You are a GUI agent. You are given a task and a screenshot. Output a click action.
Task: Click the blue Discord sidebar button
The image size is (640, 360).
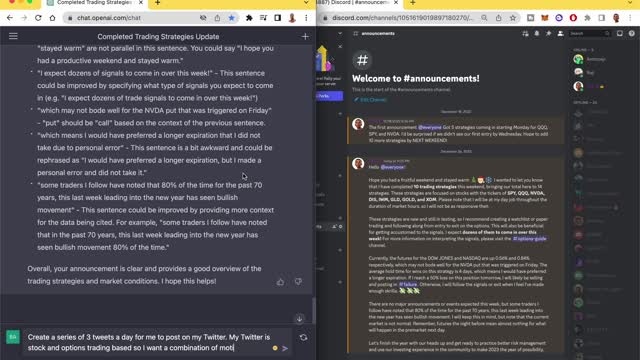[329, 96]
